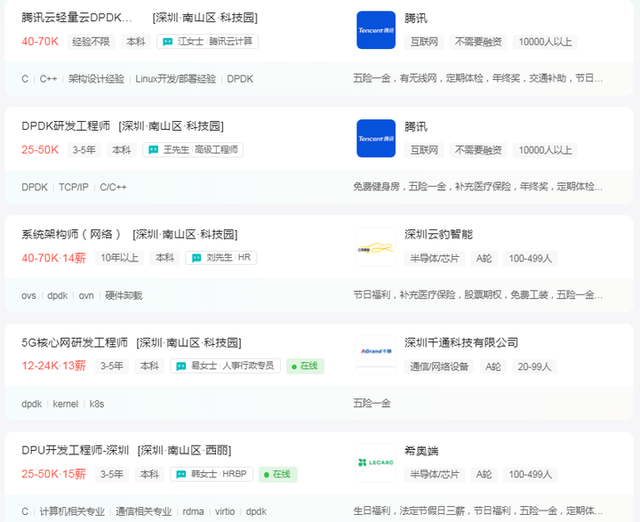Click 通信/网络设备 industry tag

pyautogui.click(x=439, y=367)
